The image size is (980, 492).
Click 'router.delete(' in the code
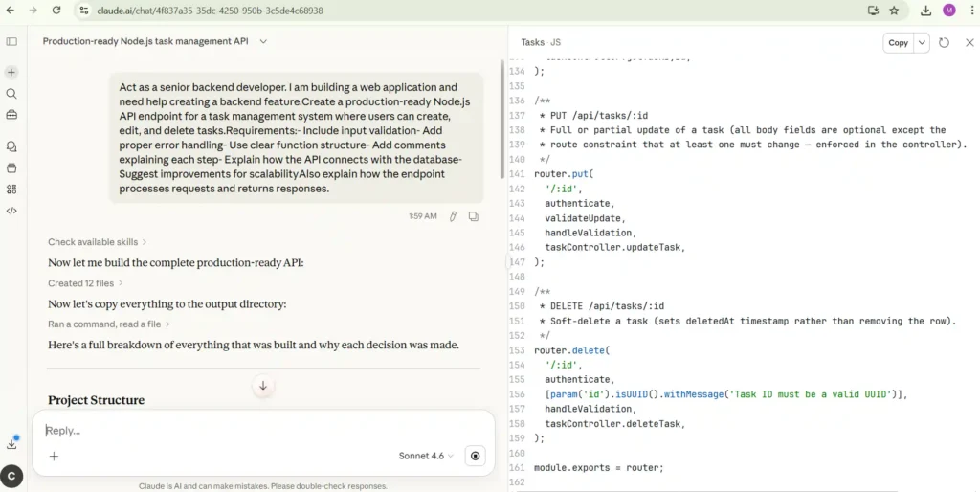pyautogui.click(x=571, y=350)
